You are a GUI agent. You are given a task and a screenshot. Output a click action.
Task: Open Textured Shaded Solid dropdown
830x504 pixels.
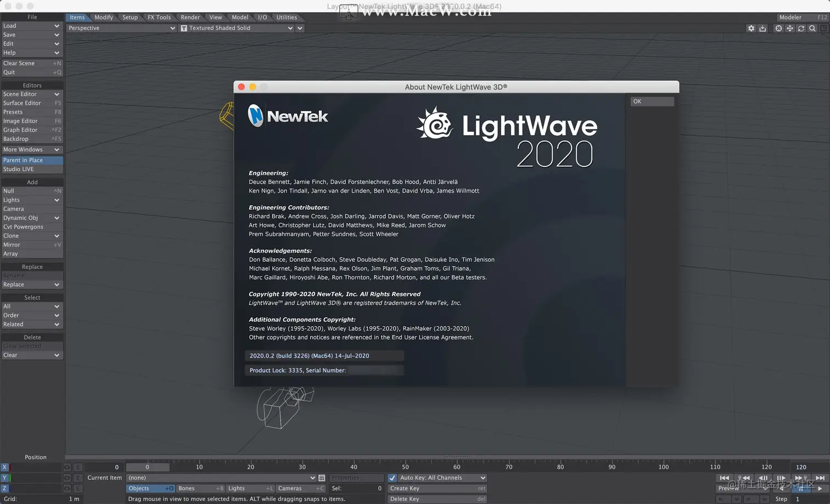click(237, 28)
